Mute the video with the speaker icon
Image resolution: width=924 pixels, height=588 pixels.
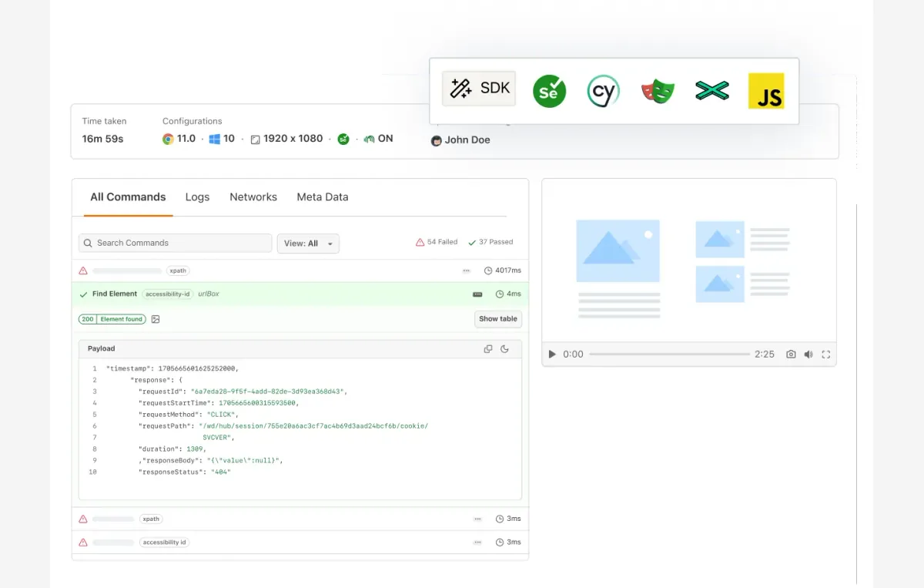808,354
